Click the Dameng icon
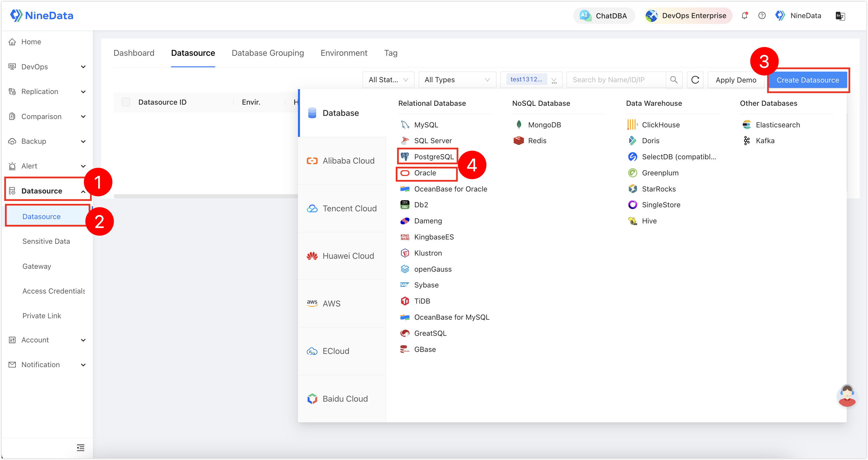The width and height of the screenshot is (868, 460). coord(405,221)
